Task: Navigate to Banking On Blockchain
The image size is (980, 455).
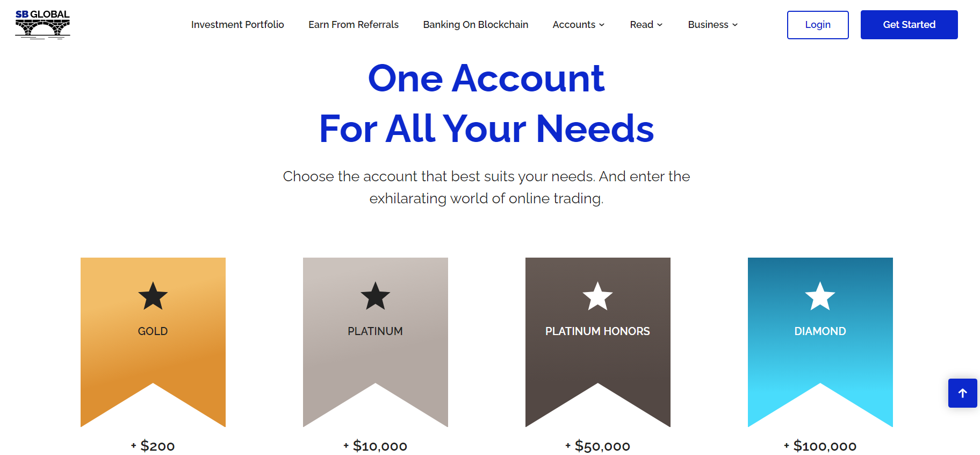Action: tap(475, 25)
